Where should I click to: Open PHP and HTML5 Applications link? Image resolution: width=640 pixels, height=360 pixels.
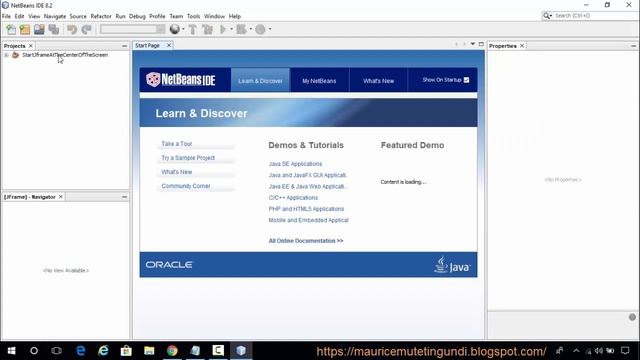(306, 209)
